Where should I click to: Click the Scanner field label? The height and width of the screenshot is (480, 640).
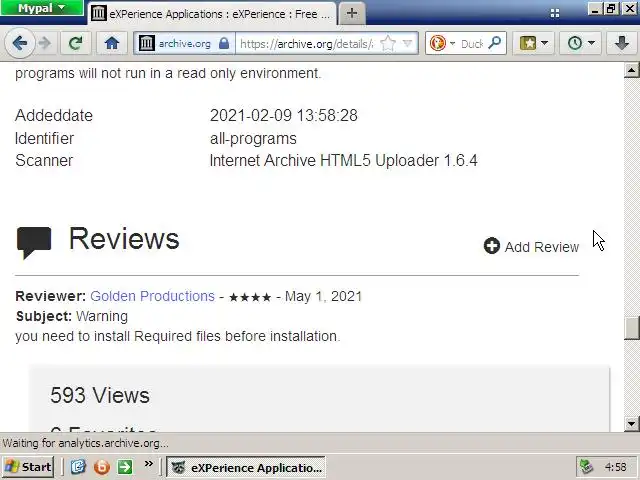click(x=44, y=160)
